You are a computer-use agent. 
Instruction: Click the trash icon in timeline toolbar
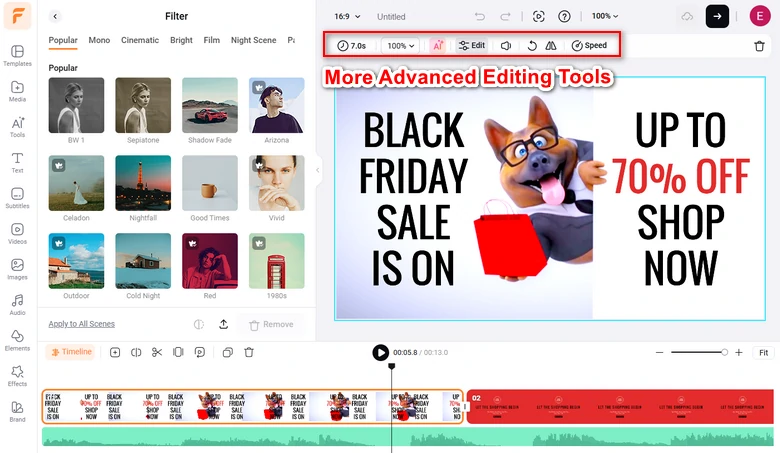pos(249,353)
